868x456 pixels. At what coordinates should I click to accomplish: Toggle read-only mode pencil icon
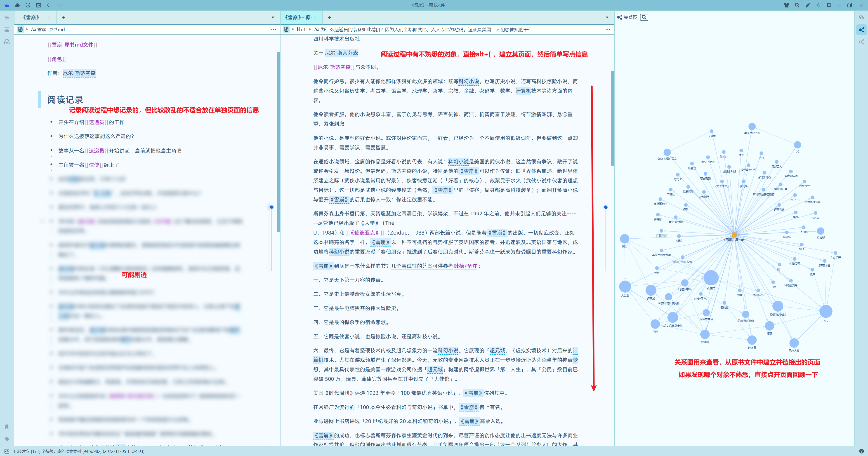[808, 5]
